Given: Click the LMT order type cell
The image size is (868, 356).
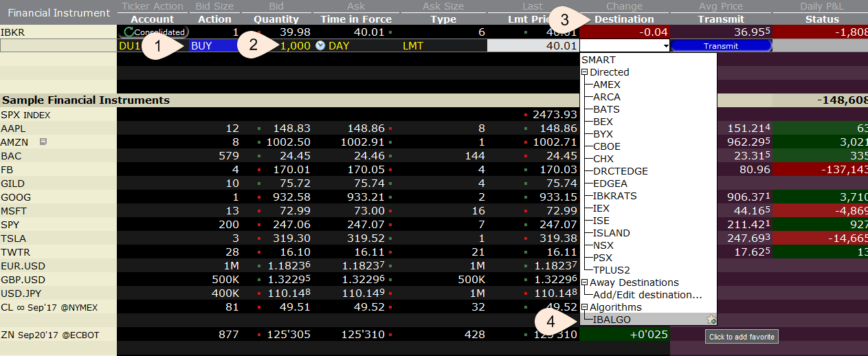Looking at the screenshot, I should coord(413,46).
